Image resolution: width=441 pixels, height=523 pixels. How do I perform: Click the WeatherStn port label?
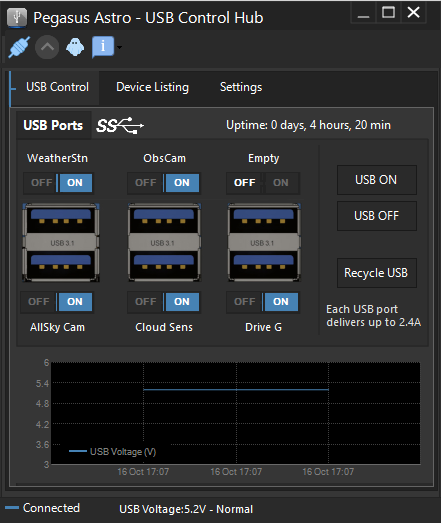(57, 158)
